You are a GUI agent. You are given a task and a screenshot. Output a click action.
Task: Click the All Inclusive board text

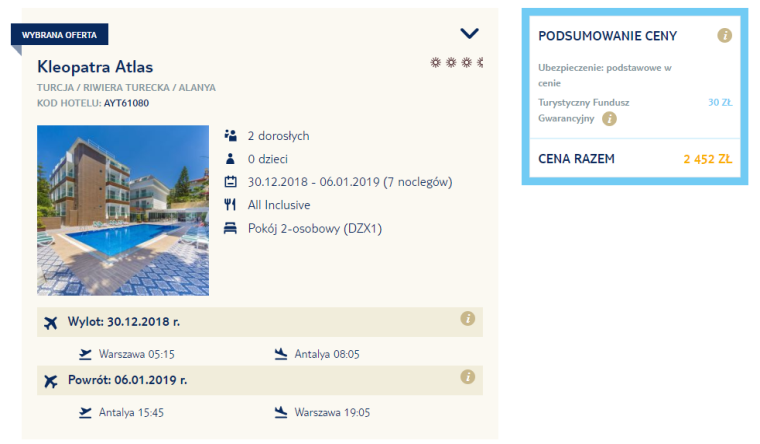279,205
